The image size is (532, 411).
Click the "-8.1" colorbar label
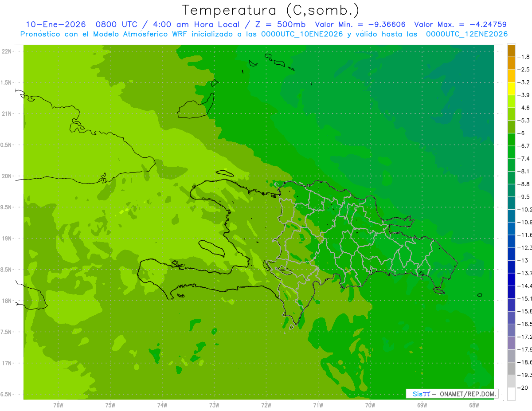pyautogui.click(x=523, y=172)
